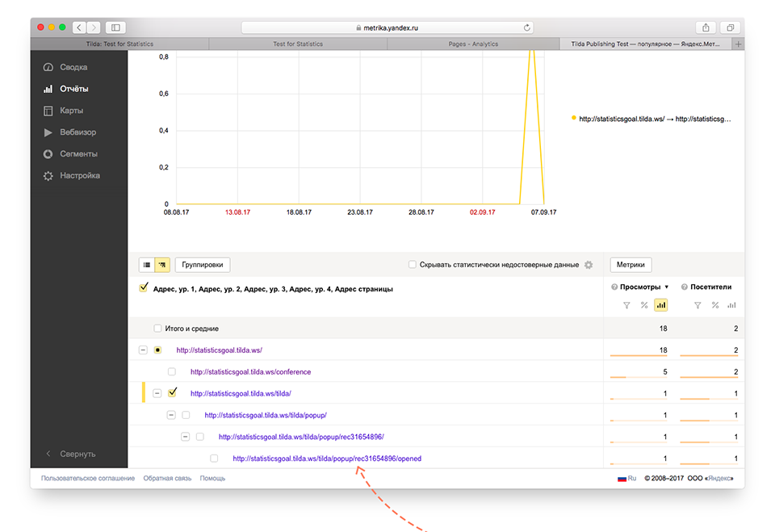
Task: Open Обратная связь footer link
Action: point(167,479)
